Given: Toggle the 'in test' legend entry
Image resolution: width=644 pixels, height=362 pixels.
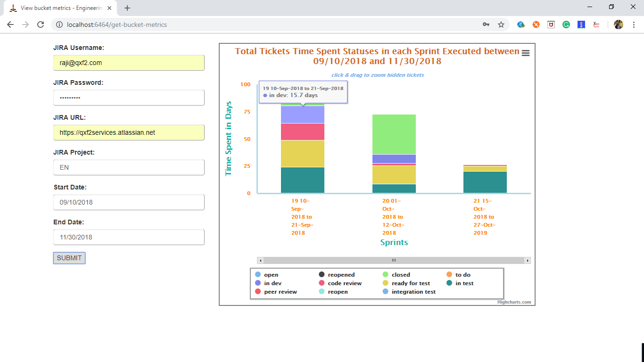Looking at the screenshot, I should pos(464,283).
